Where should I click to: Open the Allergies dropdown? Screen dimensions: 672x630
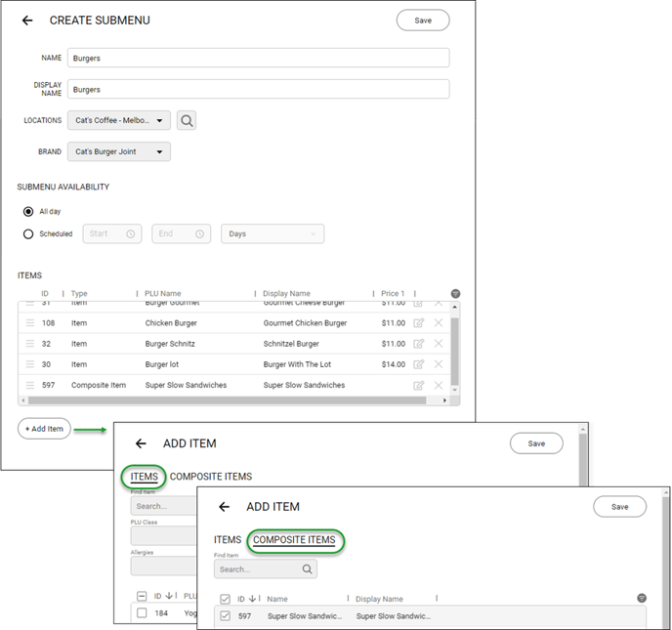(163, 567)
